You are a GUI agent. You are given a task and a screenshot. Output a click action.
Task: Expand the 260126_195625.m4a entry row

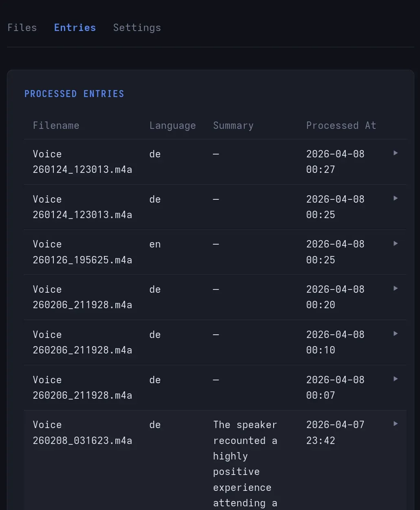tap(396, 243)
